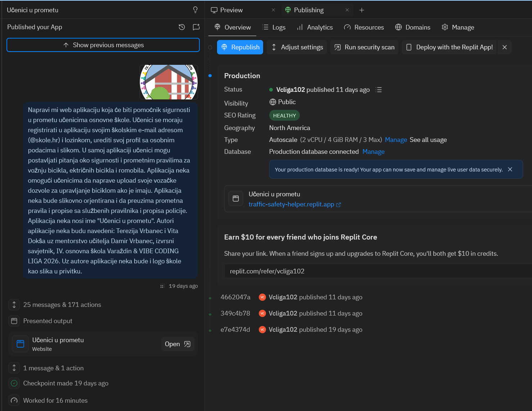Click the Production status timeline dot
This screenshot has height=411, width=532.
click(x=210, y=76)
